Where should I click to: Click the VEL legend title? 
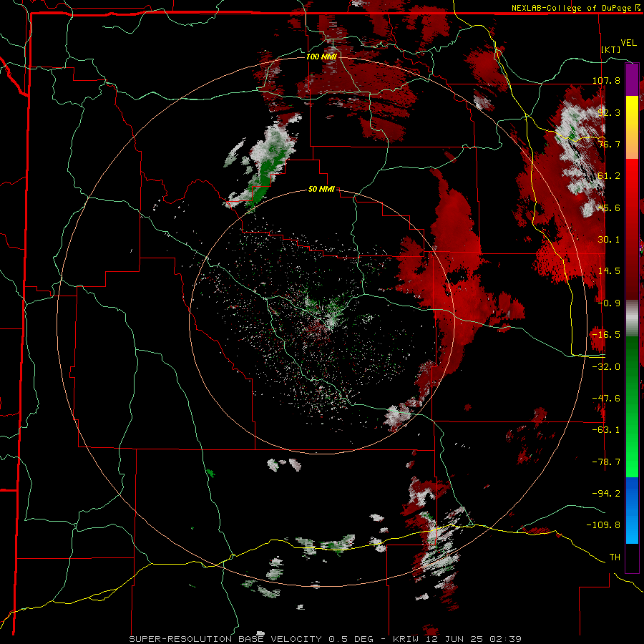628,43
